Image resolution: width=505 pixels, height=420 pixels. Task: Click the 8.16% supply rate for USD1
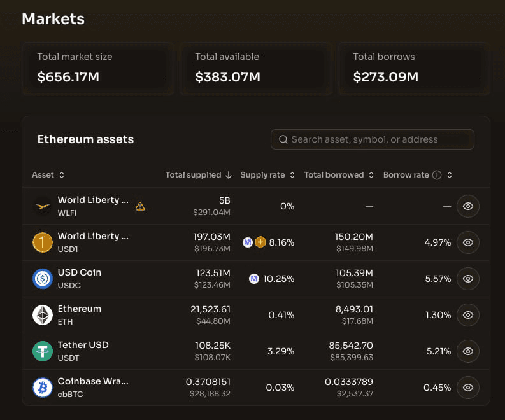point(281,242)
